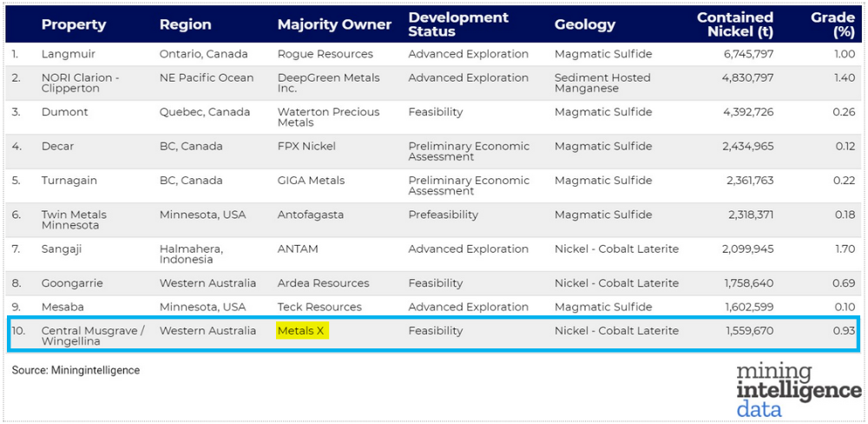Select the Sediment Hosted Manganese geology cell
This screenshot has width=868, height=424.
click(x=602, y=83)
